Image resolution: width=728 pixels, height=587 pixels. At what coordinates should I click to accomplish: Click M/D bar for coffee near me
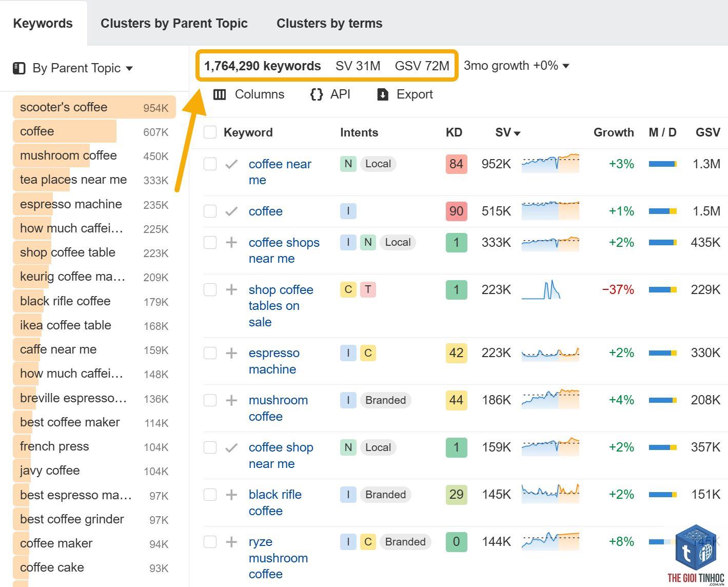coord(663,164)
